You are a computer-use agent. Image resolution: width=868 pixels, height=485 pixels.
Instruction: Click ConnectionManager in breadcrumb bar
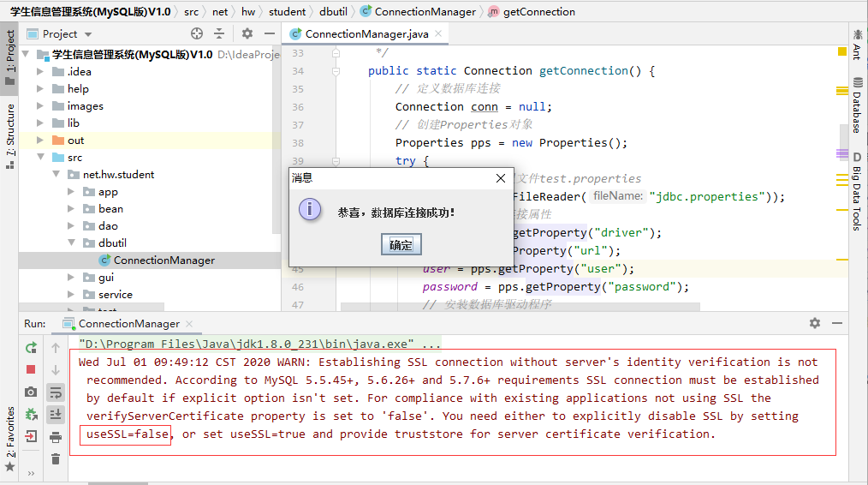click(419, 12)
